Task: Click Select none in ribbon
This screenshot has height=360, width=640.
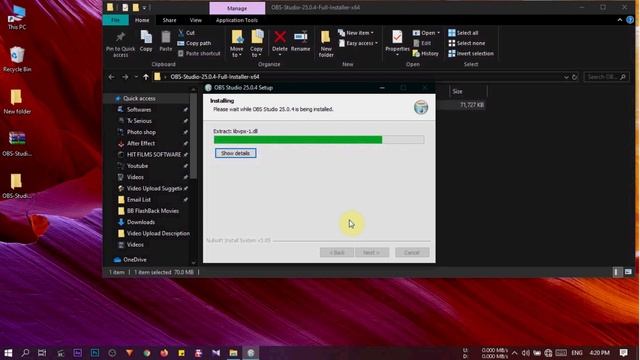Action: point(467,43)
